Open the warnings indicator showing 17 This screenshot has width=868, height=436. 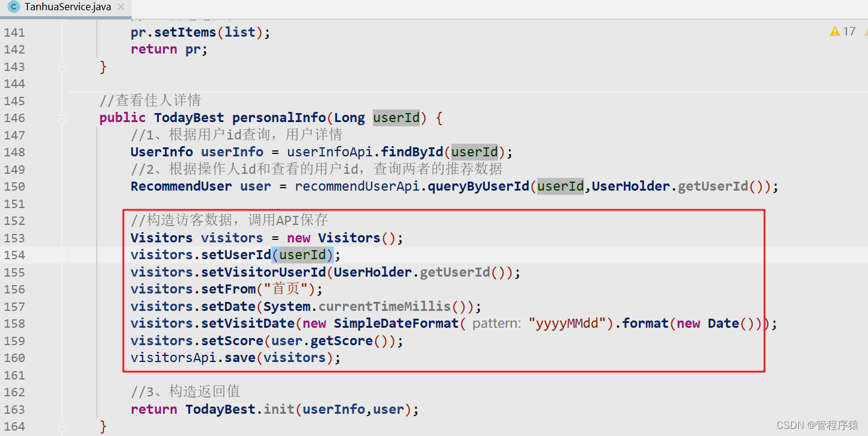coord(842,31)
